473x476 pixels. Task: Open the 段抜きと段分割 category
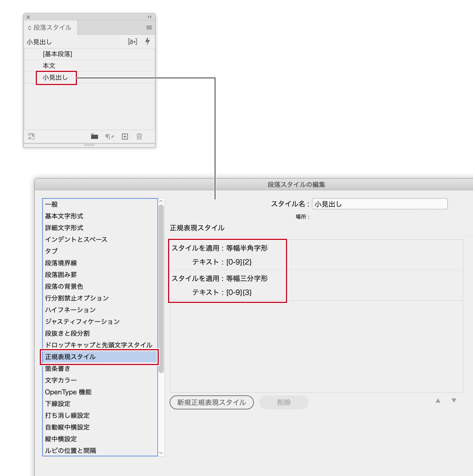click(100, 333)
